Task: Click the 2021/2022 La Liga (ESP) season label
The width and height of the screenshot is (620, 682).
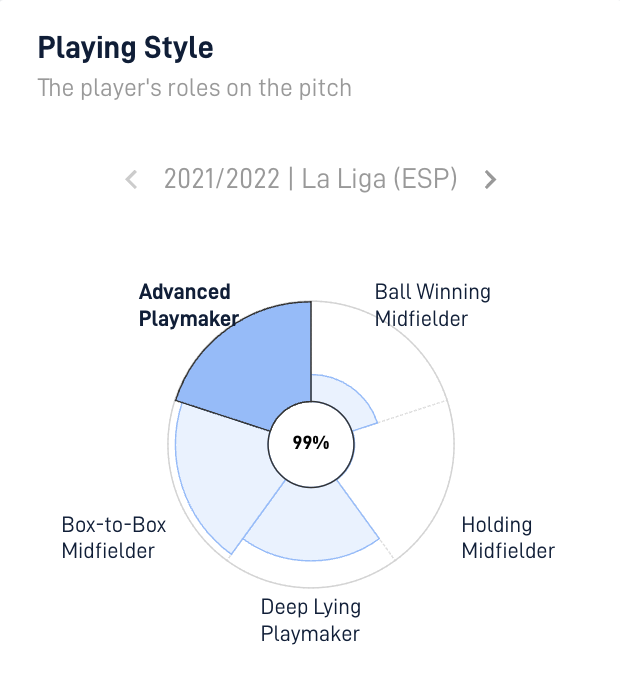Action: [310, 179]
